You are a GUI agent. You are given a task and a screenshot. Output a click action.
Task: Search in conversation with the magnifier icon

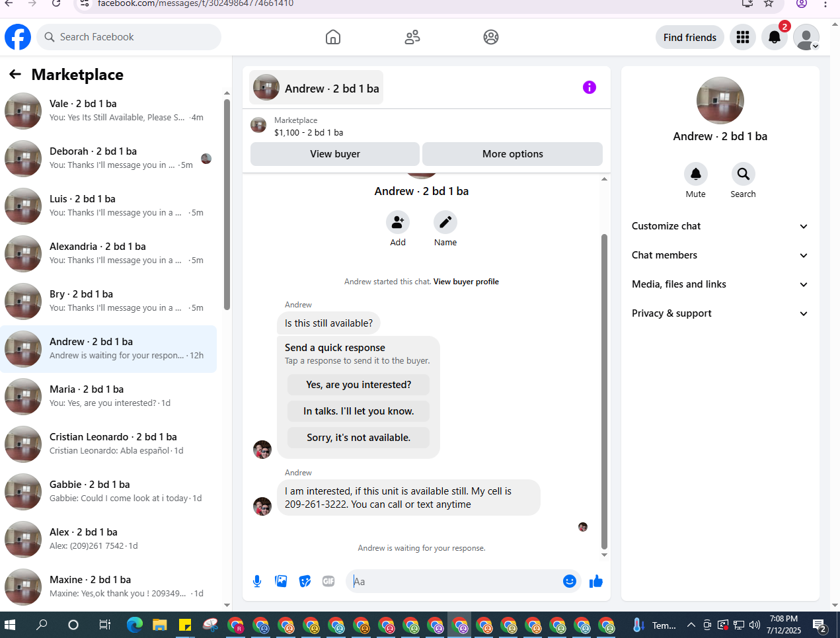[744, 174]
